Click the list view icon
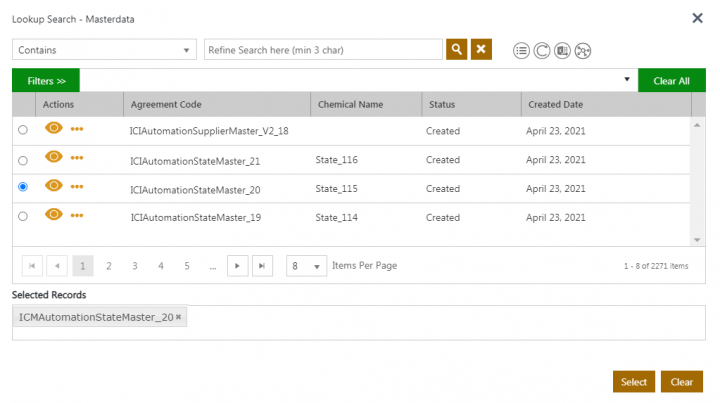The height and width of the screenshot is (403, 720). (x=521, y=51)
